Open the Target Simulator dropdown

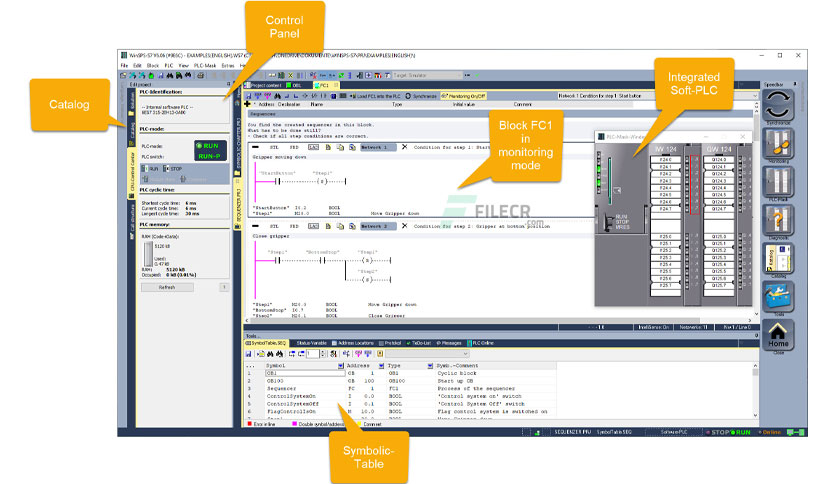click(x=427, y=76)
